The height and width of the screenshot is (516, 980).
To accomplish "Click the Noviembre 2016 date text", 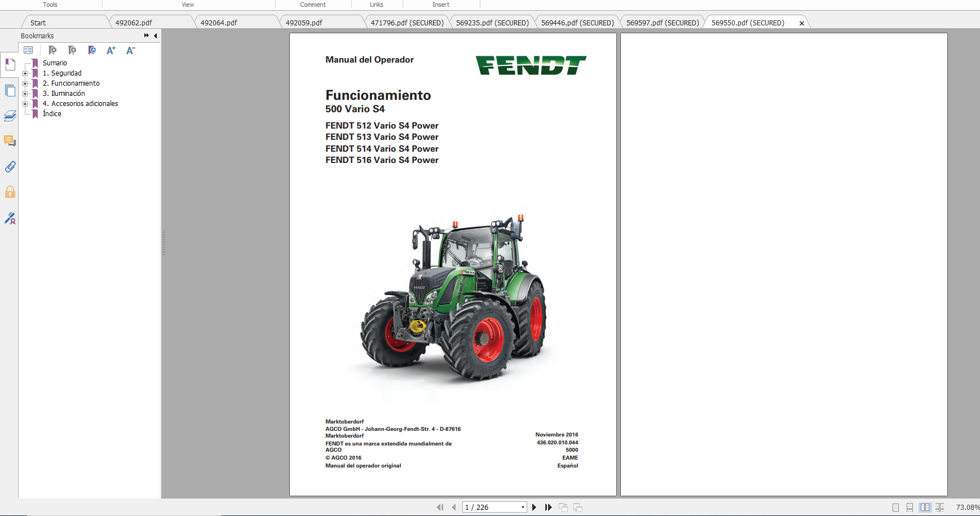I will (x=557, y=435).
